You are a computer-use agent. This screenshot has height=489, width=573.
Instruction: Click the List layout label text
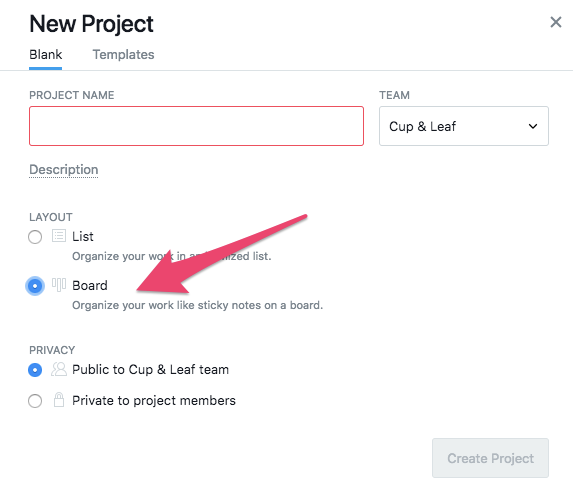(x=83, y=236)
